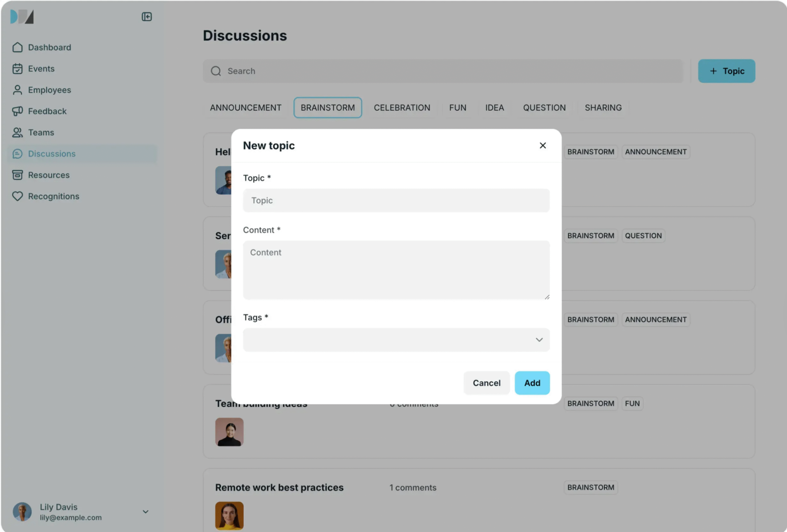Click the Resources archive icon

point(17,175)
